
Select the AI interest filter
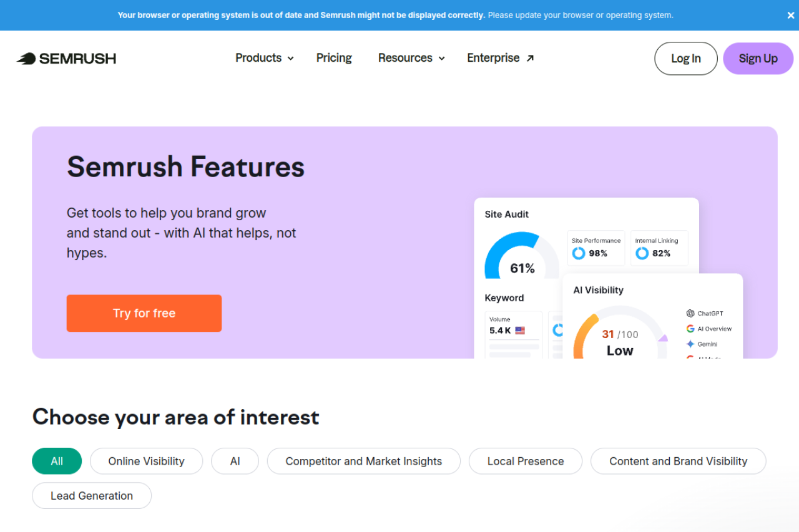235,461
